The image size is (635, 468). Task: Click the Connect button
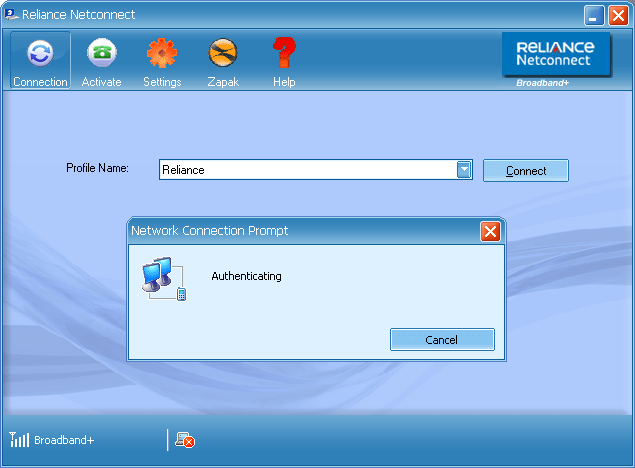pyautogui.click(x=526, y=170)
